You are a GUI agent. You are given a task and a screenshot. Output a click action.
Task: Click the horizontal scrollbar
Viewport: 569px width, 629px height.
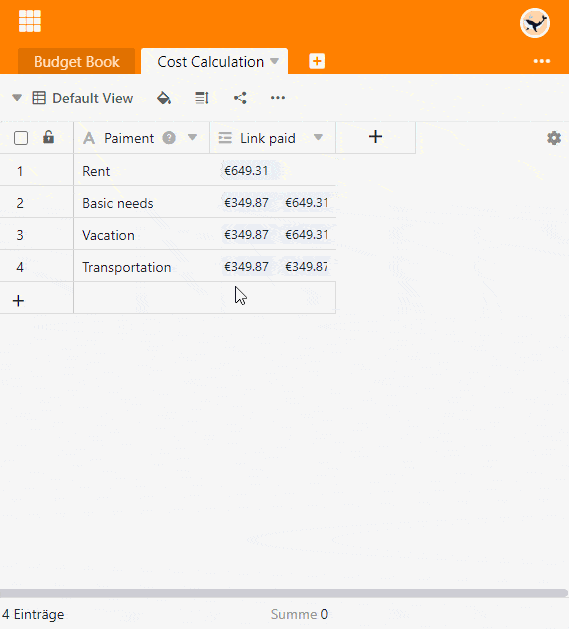[283, 593]
